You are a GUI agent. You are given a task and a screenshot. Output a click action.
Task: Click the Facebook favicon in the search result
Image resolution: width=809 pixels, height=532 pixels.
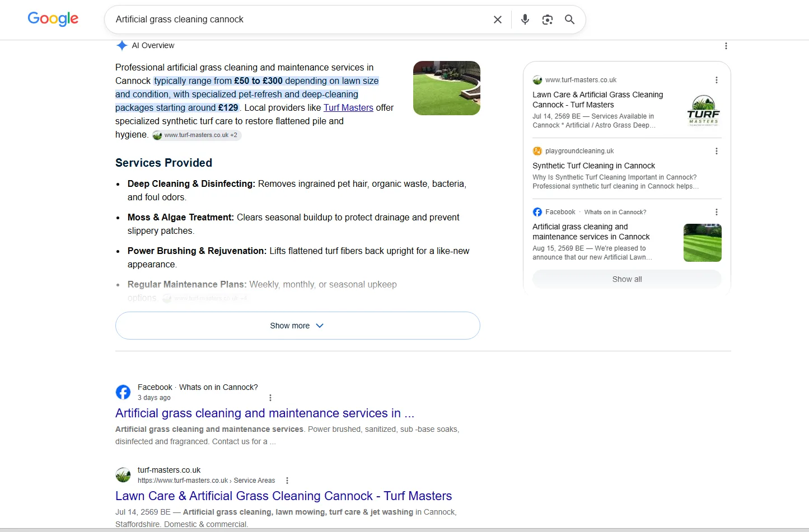[x=123, y=392]
